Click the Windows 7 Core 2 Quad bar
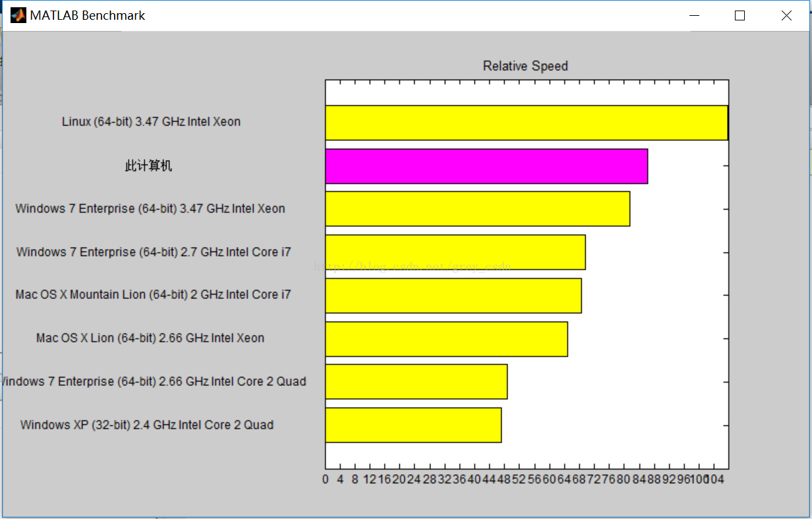Viewport: 812px width, 519px height. pyautogui.click(x=417, y=381)
